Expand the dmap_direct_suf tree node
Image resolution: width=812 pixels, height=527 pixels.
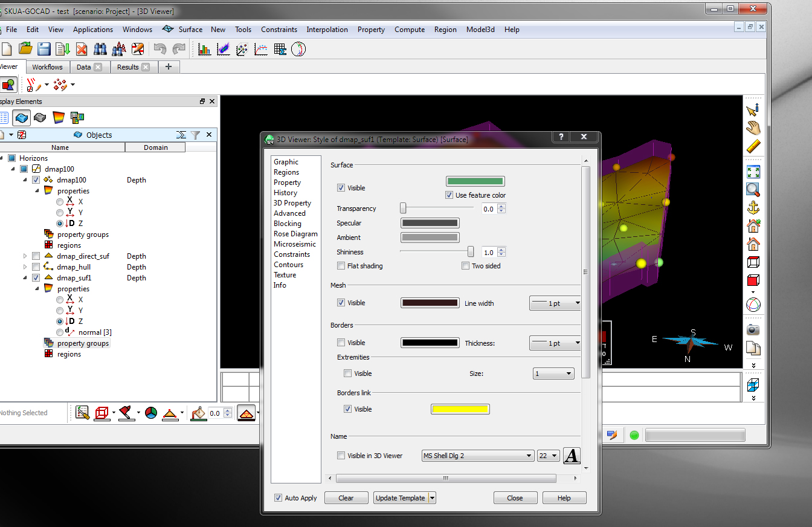pyautogui.click(x=25, y=256)
